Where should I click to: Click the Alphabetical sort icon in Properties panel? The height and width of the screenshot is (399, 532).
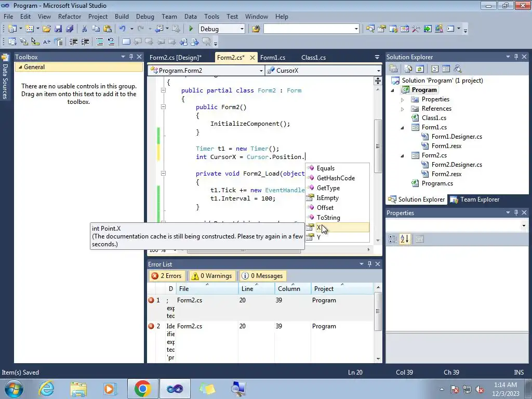(x=404, y=239)
